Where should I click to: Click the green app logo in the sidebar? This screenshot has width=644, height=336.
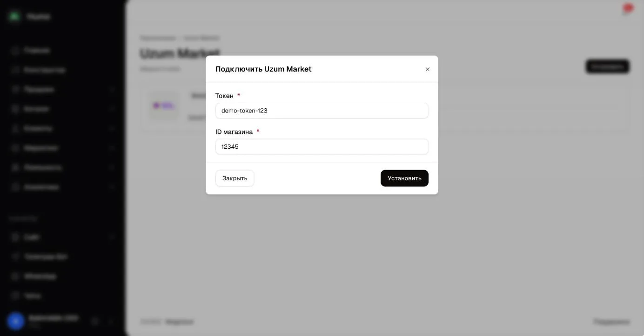(15, 16)
